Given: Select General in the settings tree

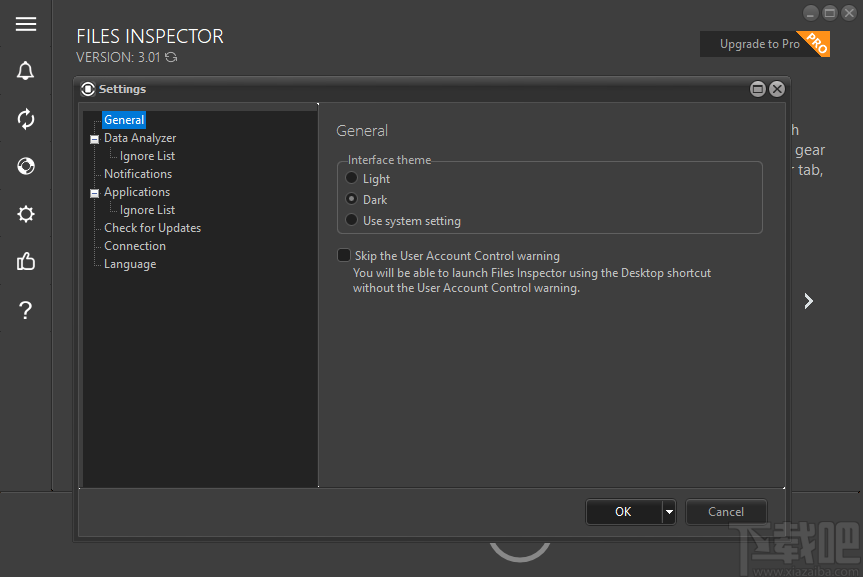Looking at the screenshot, I should (124, 119).
